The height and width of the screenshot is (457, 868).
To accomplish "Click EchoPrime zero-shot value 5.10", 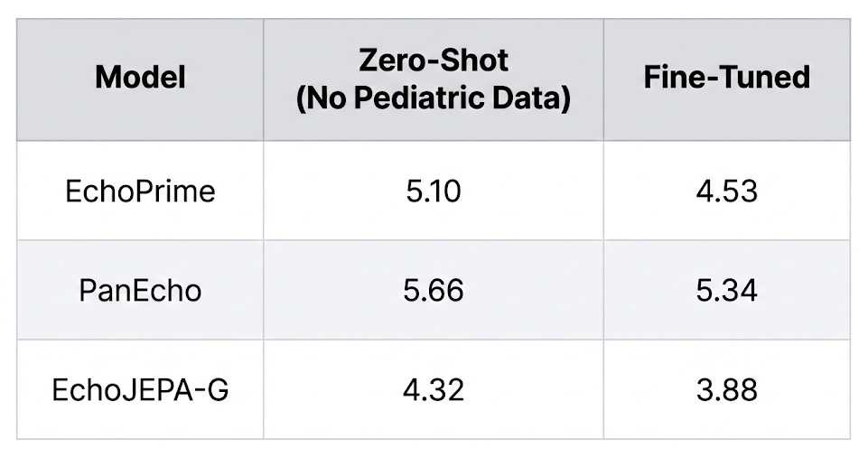I will 434,191.
